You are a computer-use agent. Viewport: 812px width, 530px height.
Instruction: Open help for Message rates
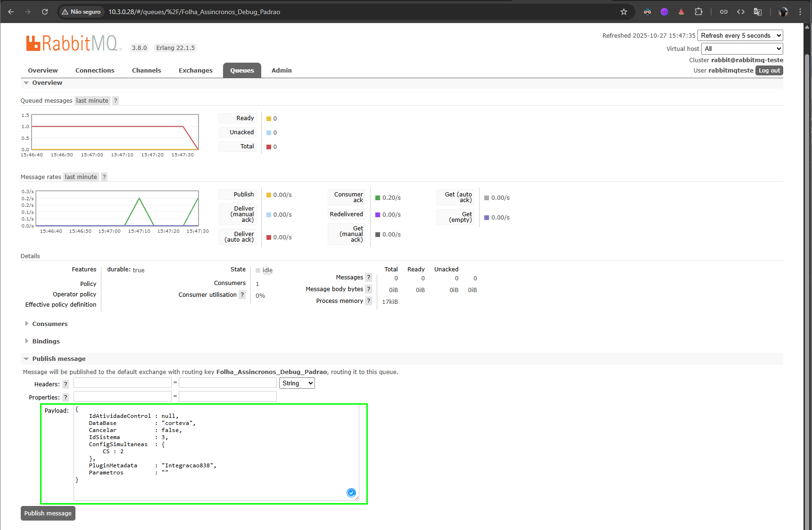(104, 177)
